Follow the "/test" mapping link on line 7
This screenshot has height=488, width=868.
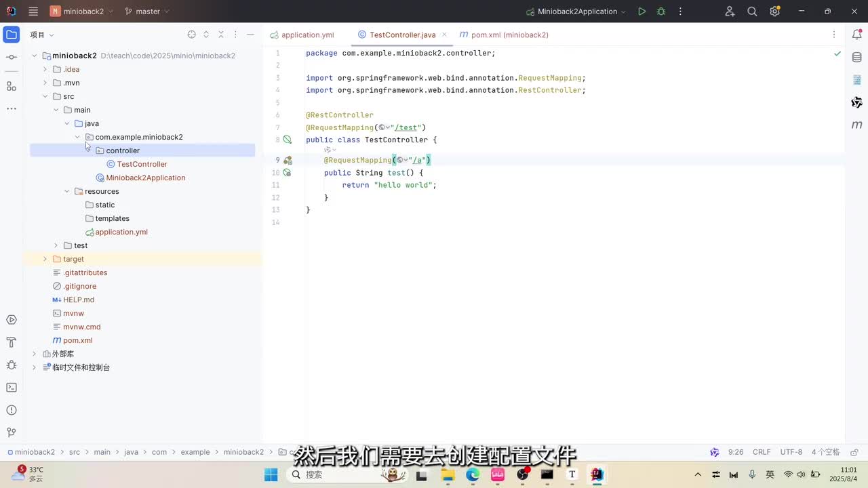(x=408, y=127)
